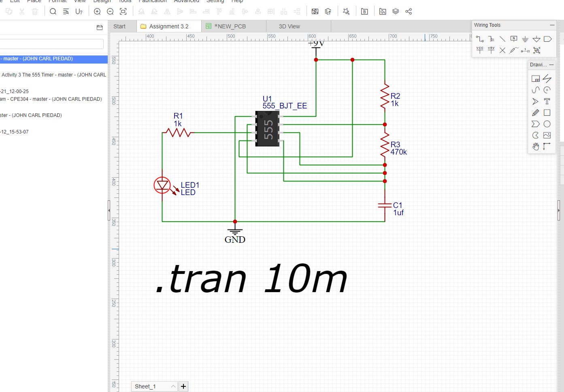The height and width of the screenshot is (392, 564).
Task: Go to the Start tab
Action: tap(119, 26)
